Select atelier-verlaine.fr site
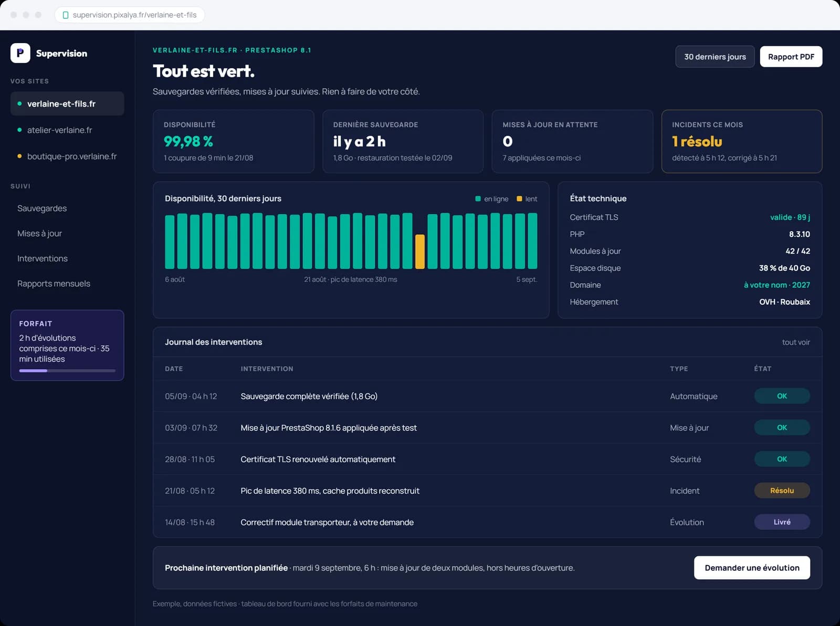Viewport: 840px width, 626px height. pos(67,130)
